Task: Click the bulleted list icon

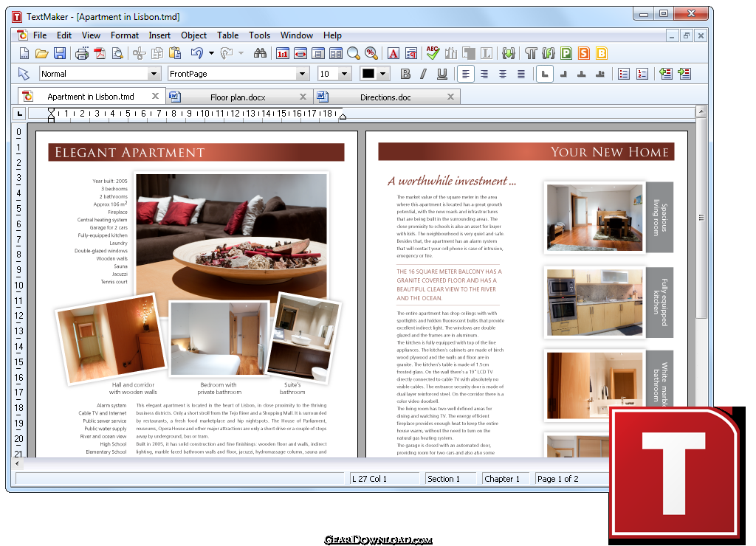Action: coord(624,74)
